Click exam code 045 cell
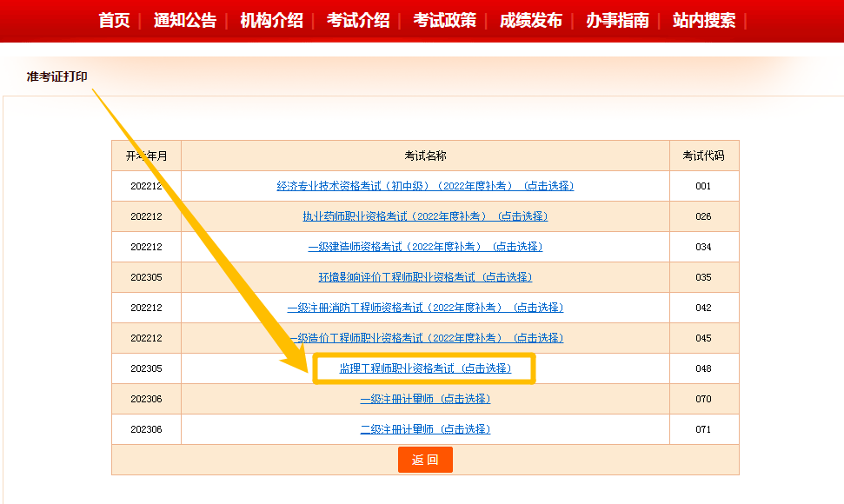 click(703, 338)
